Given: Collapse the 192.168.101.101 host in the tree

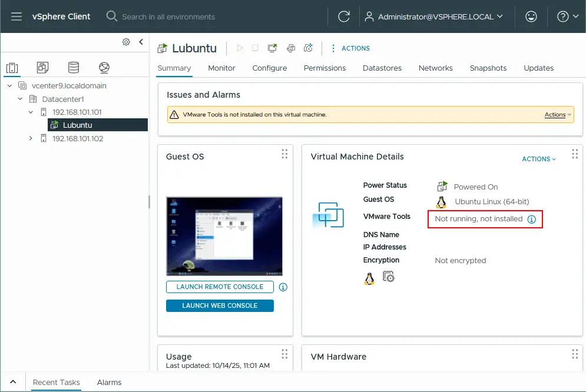Looking at the screenshot, I should [x=29, y=111].
